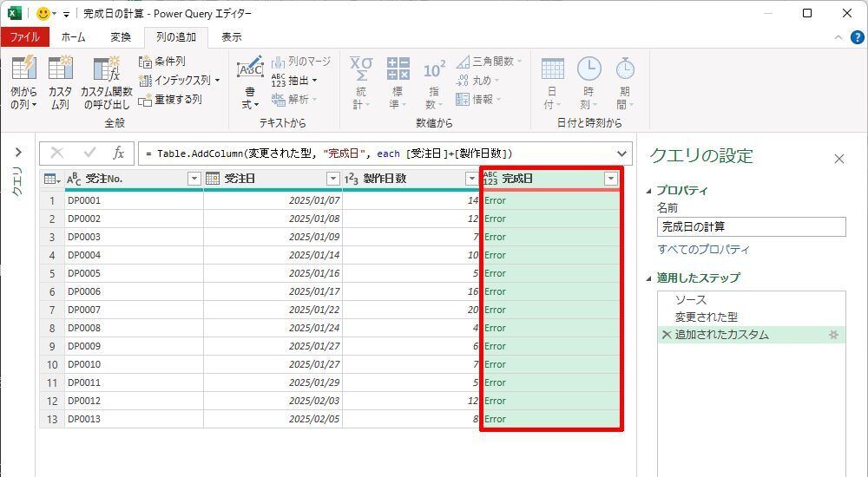This screenshot has width=868, height=477.
Task: Click the 名前 query name text field
Action: (751, 226)
